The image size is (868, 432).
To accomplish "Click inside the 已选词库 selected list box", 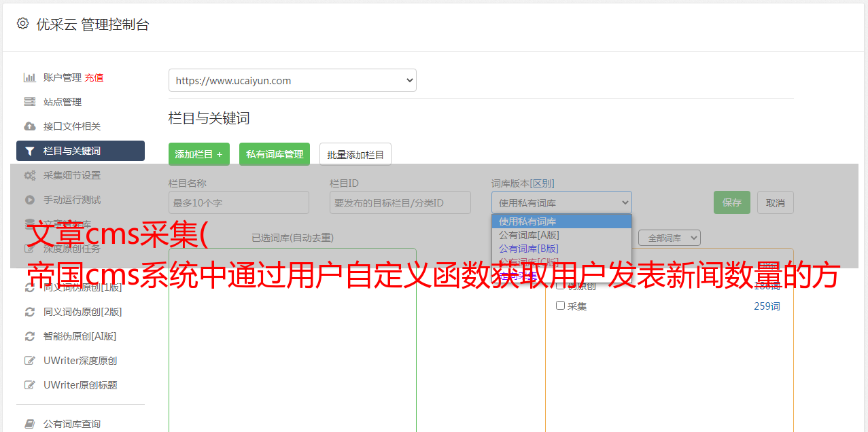I will (292, 340).
